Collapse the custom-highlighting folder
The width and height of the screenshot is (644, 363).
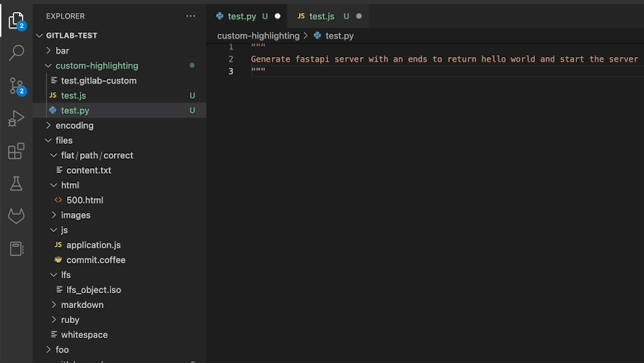[x=96, y=66]
